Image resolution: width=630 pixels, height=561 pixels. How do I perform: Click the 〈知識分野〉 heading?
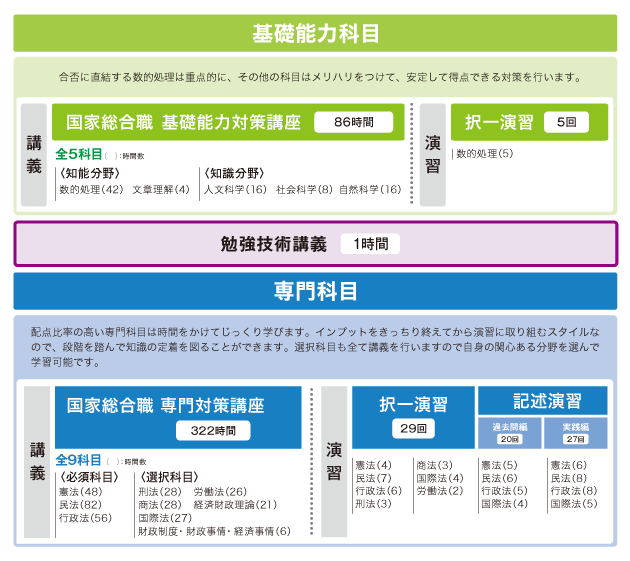[x=233, y=173]
